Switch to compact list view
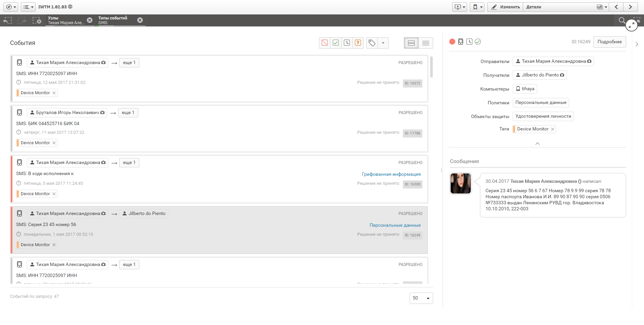Image resolution: width=644 pixels, height=325 pixels. (426, 43)
